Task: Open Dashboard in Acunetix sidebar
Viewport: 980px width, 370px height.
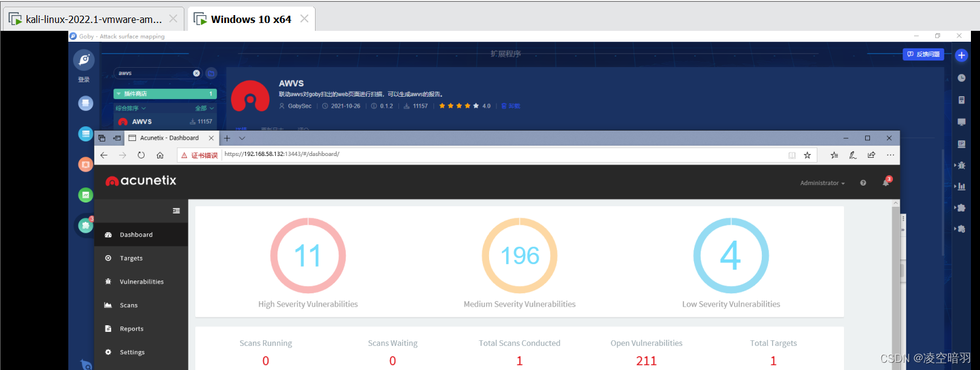Action: 141,235
